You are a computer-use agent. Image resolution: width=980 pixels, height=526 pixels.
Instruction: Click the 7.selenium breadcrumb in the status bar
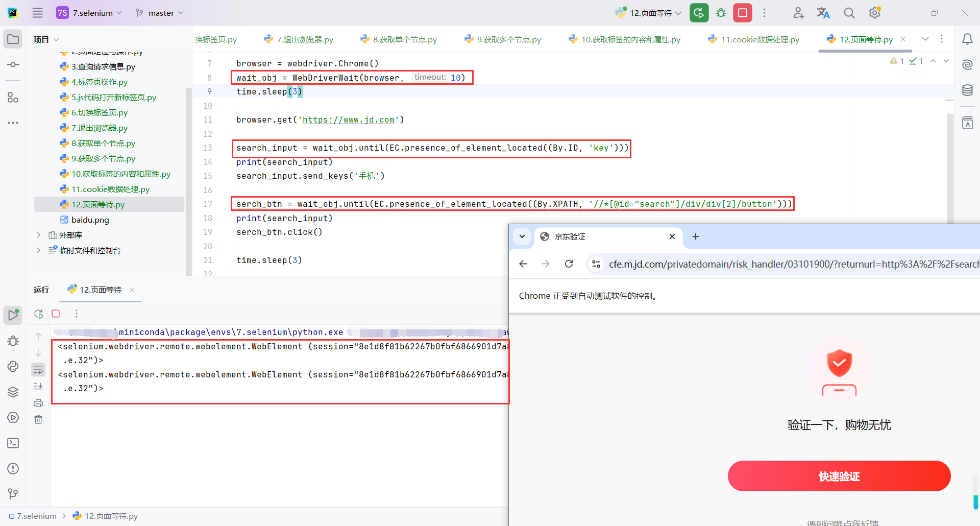[x=33, y=516]
